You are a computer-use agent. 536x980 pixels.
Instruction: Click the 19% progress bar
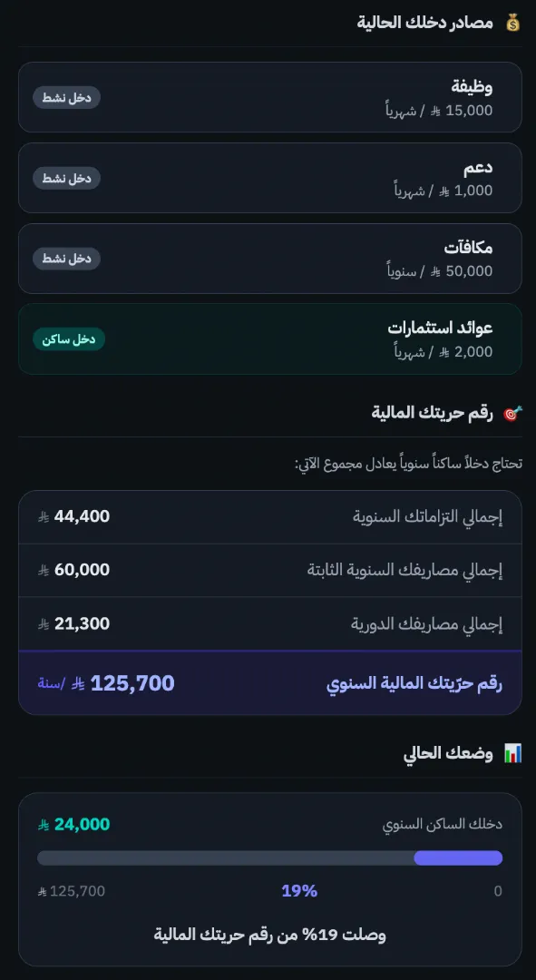(268, 857)
